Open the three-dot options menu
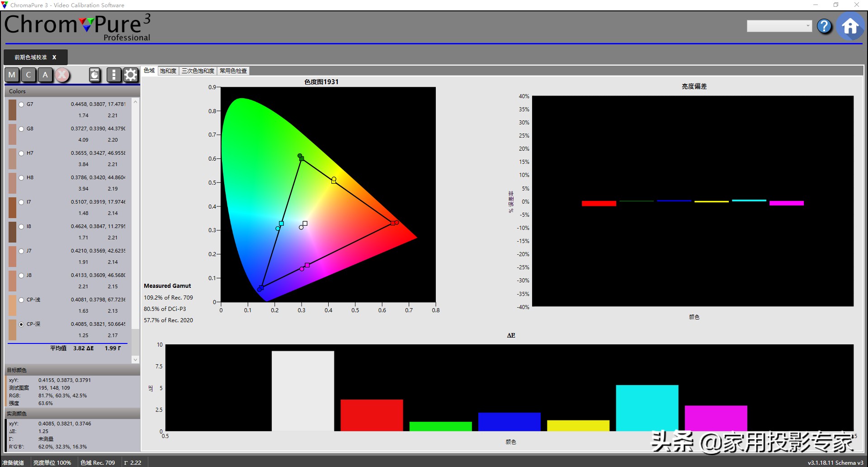This screenshot has height=467, width=868. tap(113, 75)
